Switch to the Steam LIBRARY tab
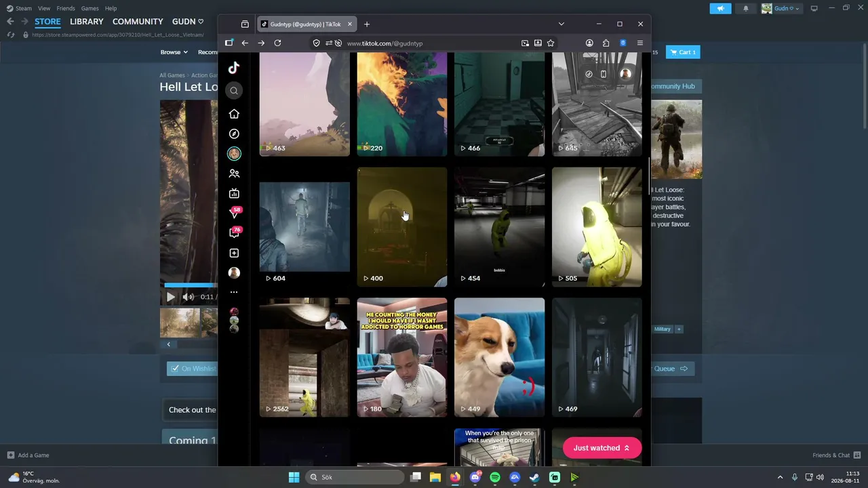Viewport: 868px width, 488px height. 87,22
